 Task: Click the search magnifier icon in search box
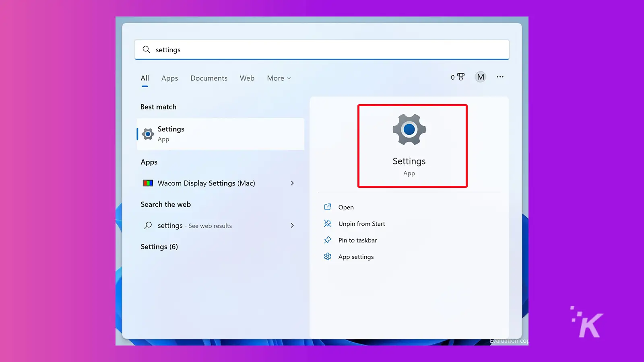click(147, 49)
